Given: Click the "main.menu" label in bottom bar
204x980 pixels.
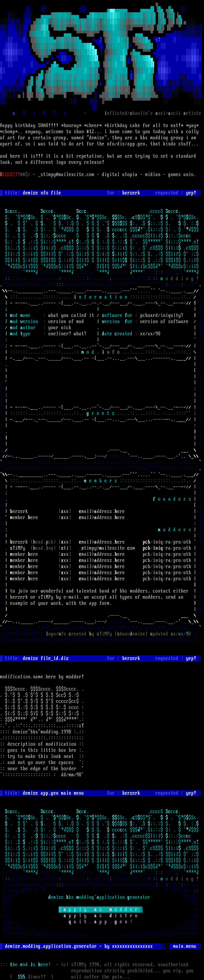Looking at the screenshot, I should coord(184,946).
